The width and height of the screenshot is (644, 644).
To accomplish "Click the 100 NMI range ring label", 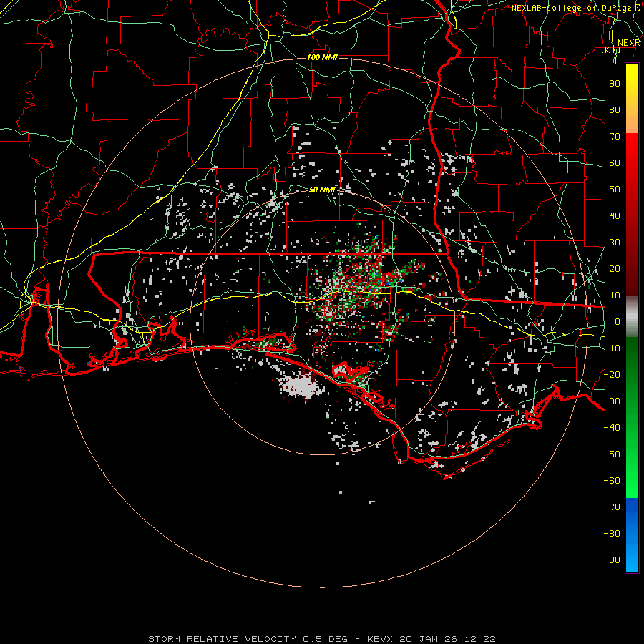I will (322, 57).
